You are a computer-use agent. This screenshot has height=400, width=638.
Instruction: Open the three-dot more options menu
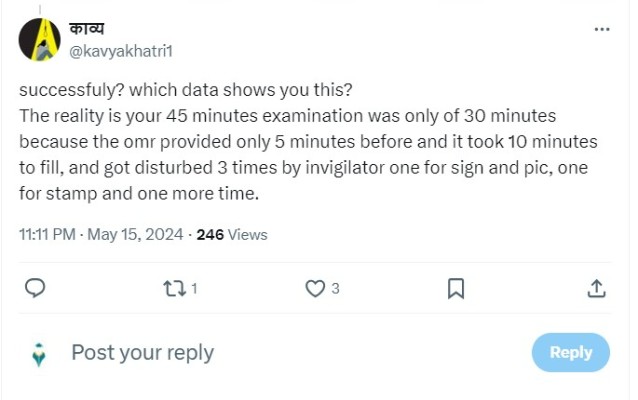(602, 30)
